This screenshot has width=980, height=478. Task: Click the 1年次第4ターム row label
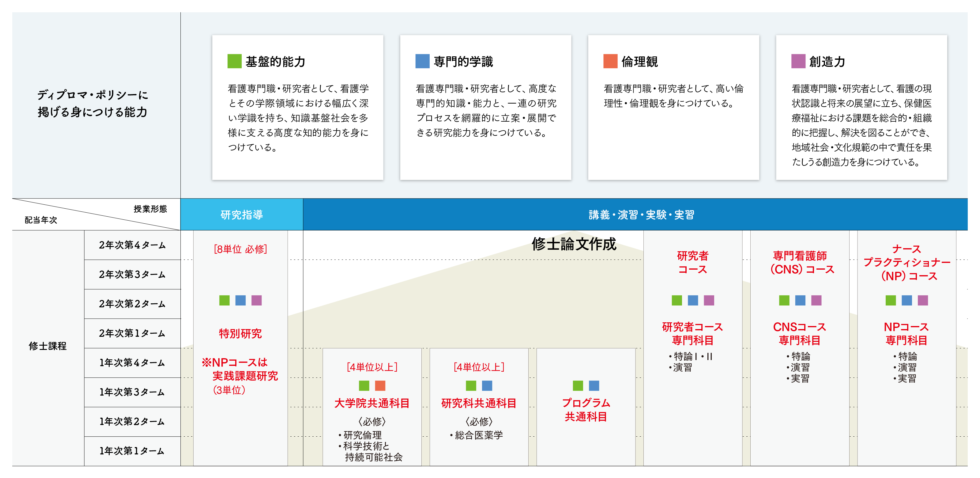point(132,363)
